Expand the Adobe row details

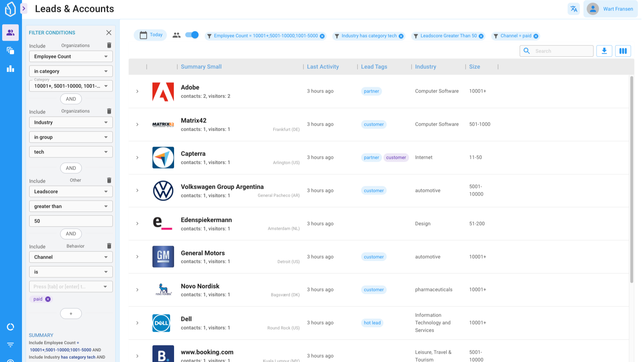pos(137,91)
